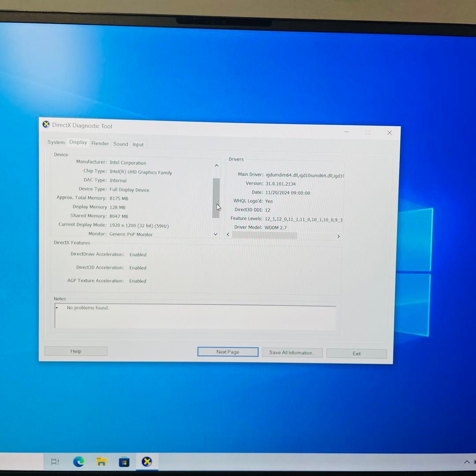
Task: Open Microsoft Store from the taskbar
Action: 124,462
